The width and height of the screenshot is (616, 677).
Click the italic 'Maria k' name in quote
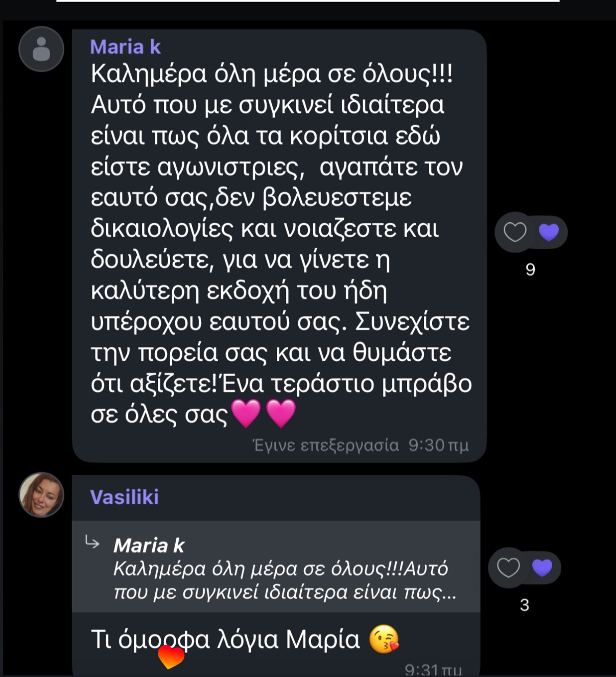pos(149,546)
